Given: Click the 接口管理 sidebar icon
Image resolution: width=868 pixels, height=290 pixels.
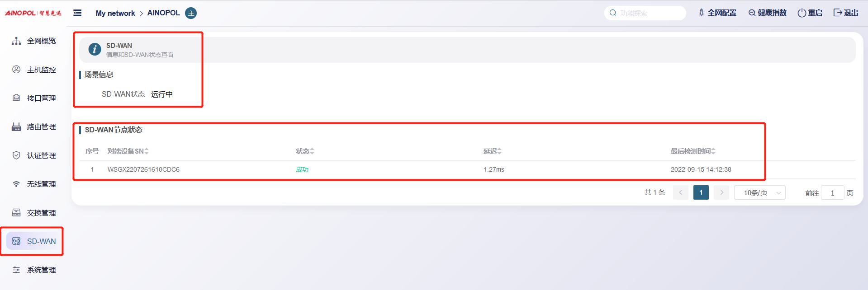Looking at the screenshot, I should (16, 98).
